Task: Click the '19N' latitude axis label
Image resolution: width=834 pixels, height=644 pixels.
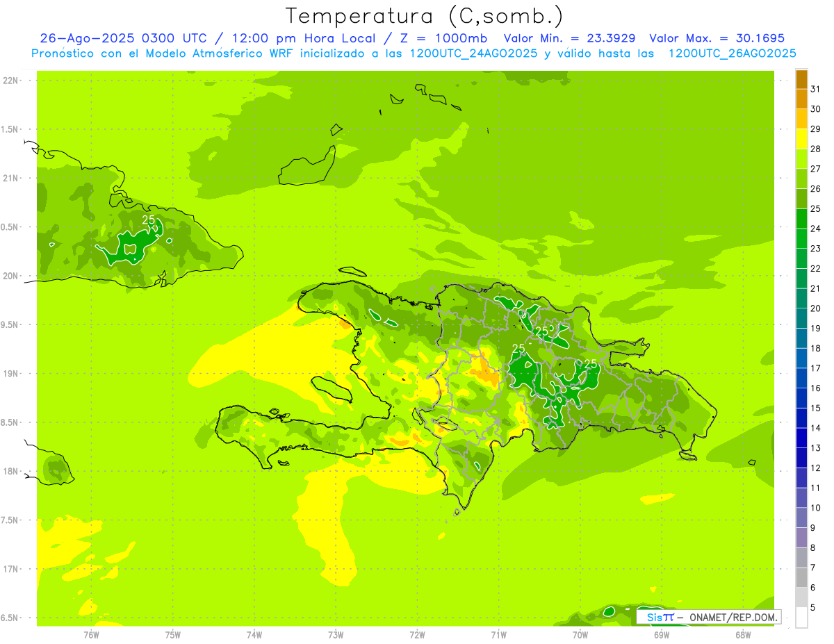Action: click(x=10, y=373)
